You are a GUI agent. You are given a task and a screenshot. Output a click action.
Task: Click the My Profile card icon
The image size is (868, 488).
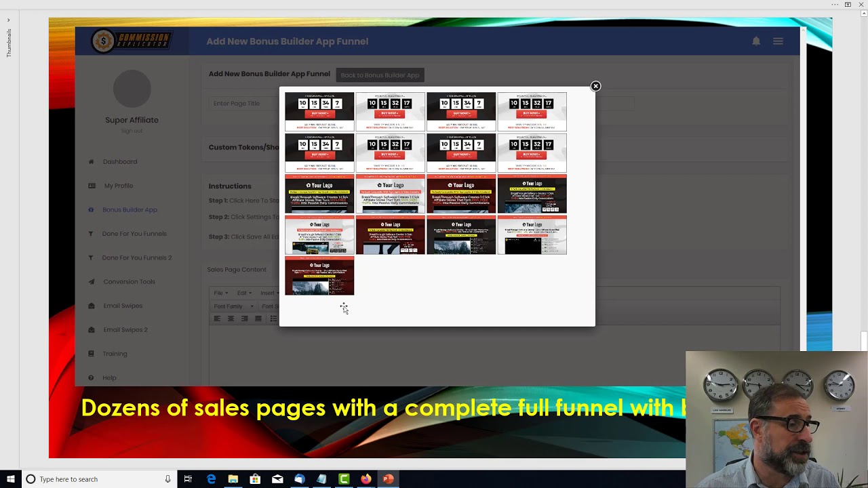click(x=91, y=186)
